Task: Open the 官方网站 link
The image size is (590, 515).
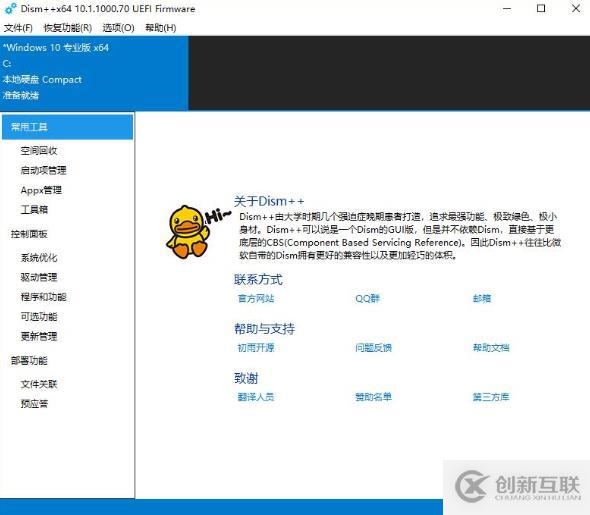Action: point(256,298)
